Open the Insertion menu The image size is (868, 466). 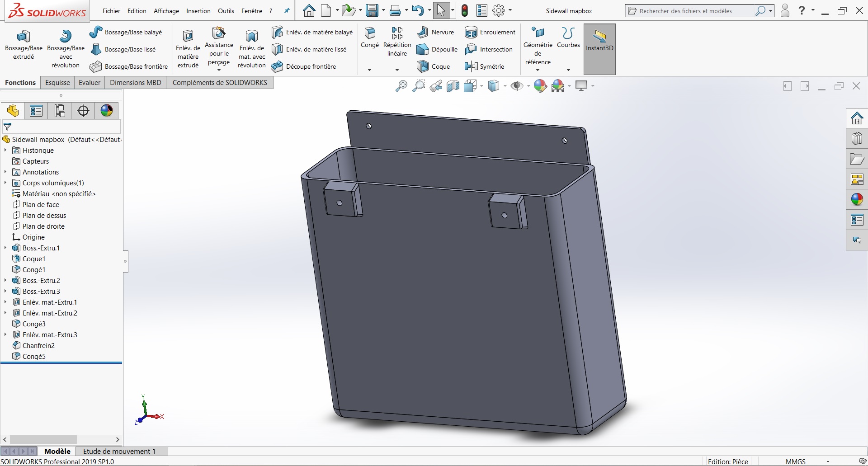[198, 11]
